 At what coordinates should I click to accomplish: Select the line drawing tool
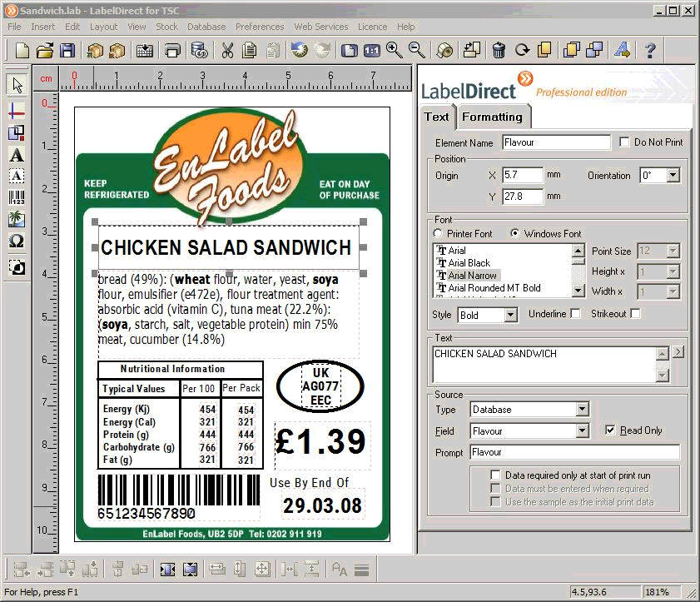(17, 110)
